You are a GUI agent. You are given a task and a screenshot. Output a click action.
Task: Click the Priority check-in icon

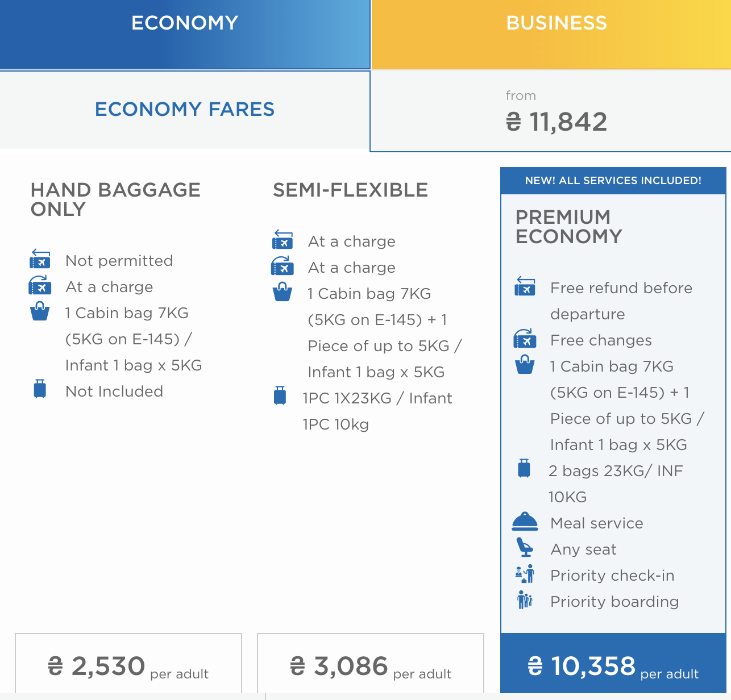point(525,574)
